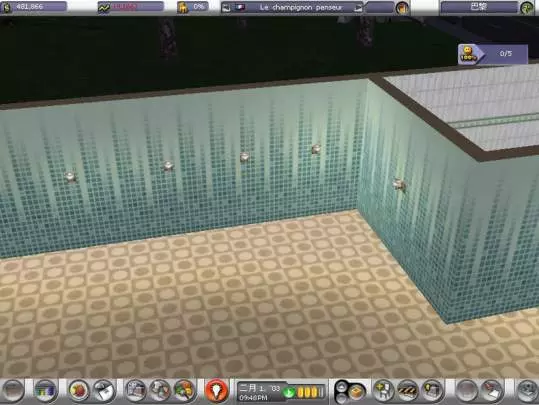Click the 481,866 cash amount
Screen dimensions: 539x405
click(x=30, y=7)
